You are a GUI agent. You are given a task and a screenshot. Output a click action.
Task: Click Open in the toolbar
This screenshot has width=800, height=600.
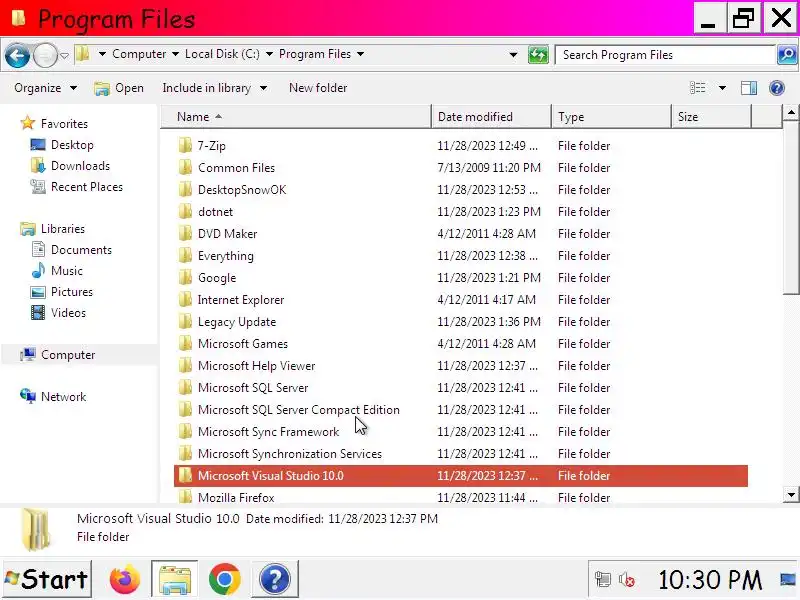[119, 88]
